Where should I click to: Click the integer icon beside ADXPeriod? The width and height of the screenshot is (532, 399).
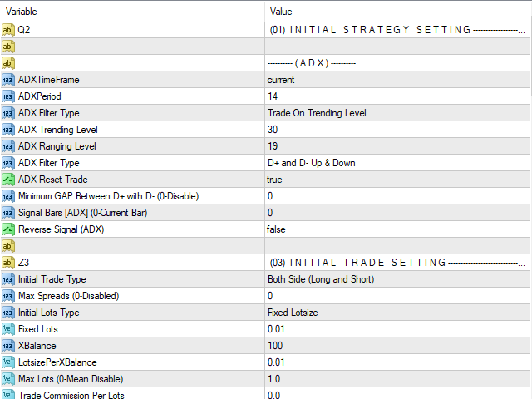tap(8, 96)
